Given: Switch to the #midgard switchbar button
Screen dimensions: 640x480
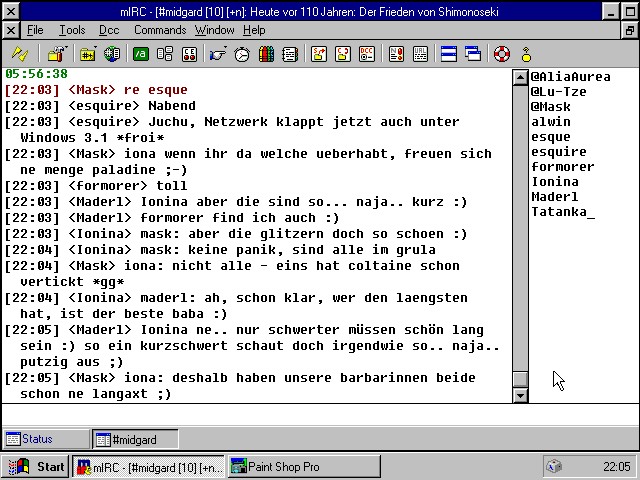Looking at the screenshot, I should (x=135, y=440).
